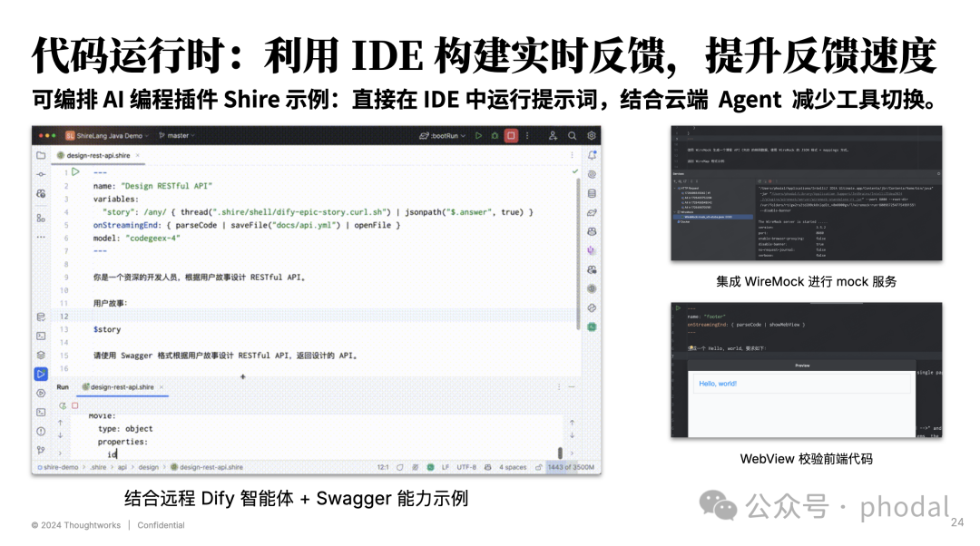This screenshot has width=980, height=546.
Task: Open the bootRun configuration dropdown
Action: 443,135
